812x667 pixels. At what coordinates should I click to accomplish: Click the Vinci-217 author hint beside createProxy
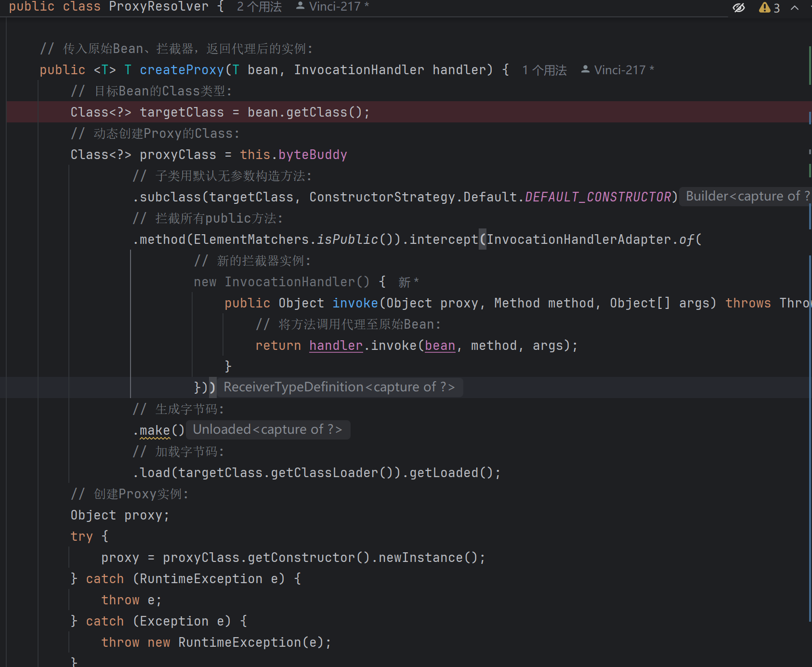[x=624, y=70]
